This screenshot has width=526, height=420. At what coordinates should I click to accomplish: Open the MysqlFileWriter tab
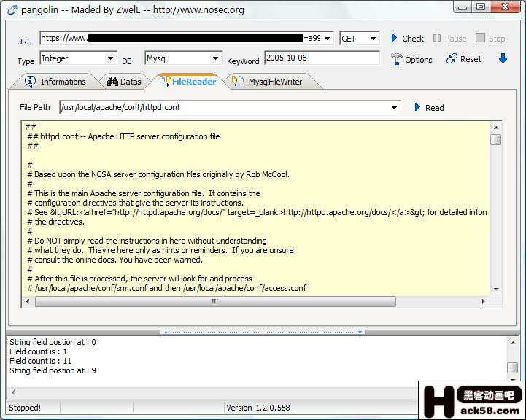pos(267,82)
